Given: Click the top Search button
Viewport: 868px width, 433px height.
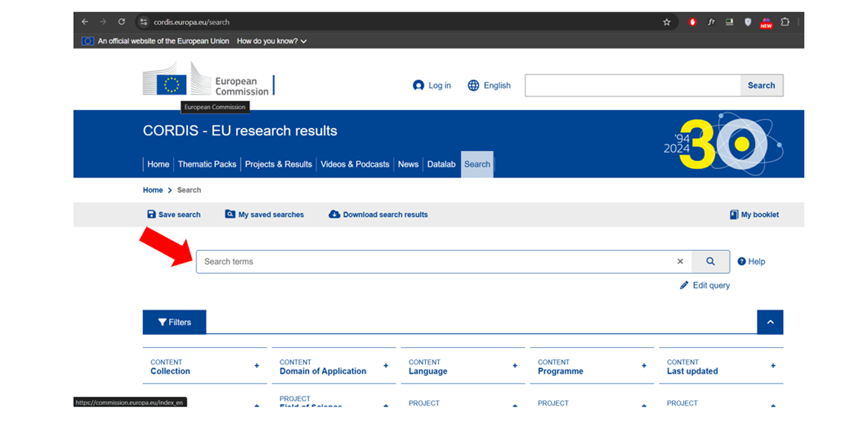Looking at the screenshot, I should pos(761,85).
